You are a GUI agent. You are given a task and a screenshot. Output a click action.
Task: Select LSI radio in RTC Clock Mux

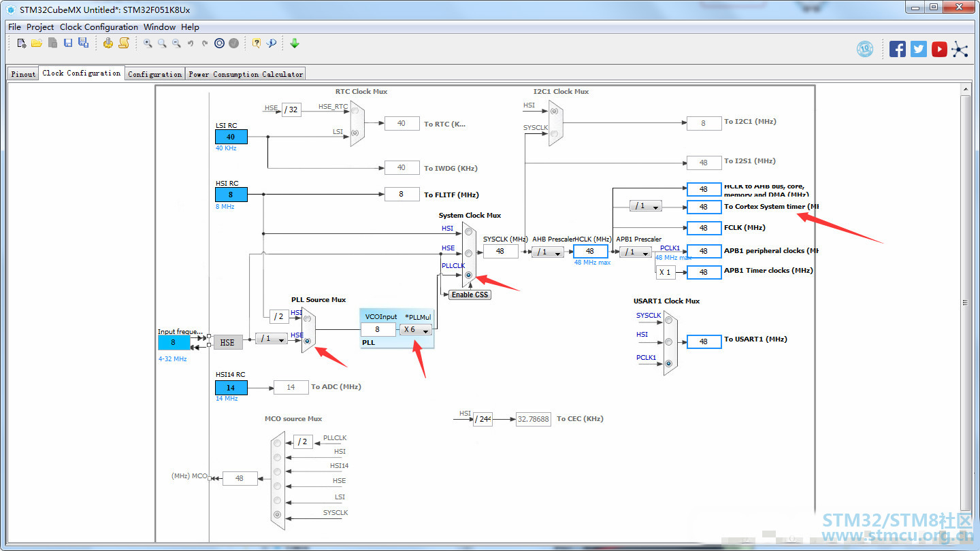[354, 133]
